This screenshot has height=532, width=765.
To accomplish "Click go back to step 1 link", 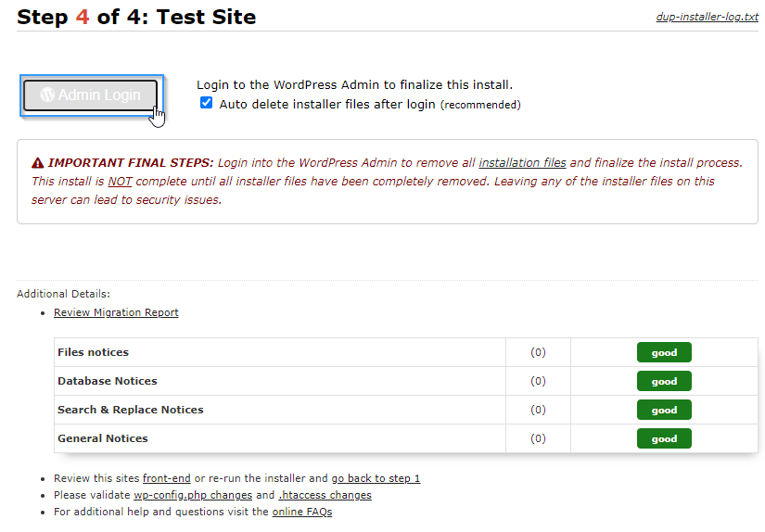I will [x=376, y=478].
